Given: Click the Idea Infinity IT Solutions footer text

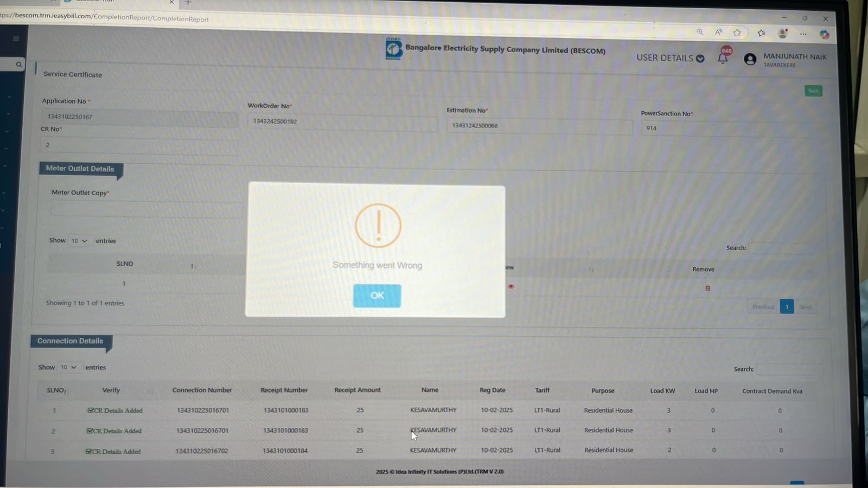Looking at the screenshot, I should [x=440, y=472].
